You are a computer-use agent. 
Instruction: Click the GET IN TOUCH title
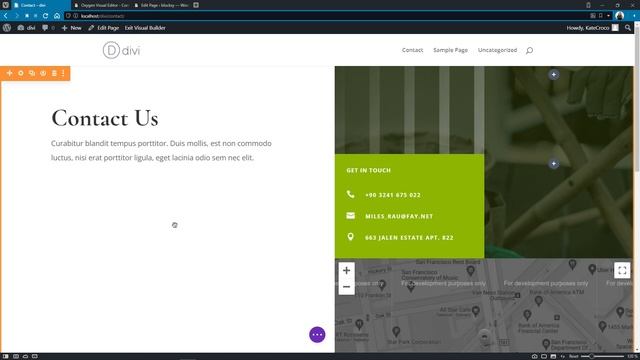pos(369,170)
